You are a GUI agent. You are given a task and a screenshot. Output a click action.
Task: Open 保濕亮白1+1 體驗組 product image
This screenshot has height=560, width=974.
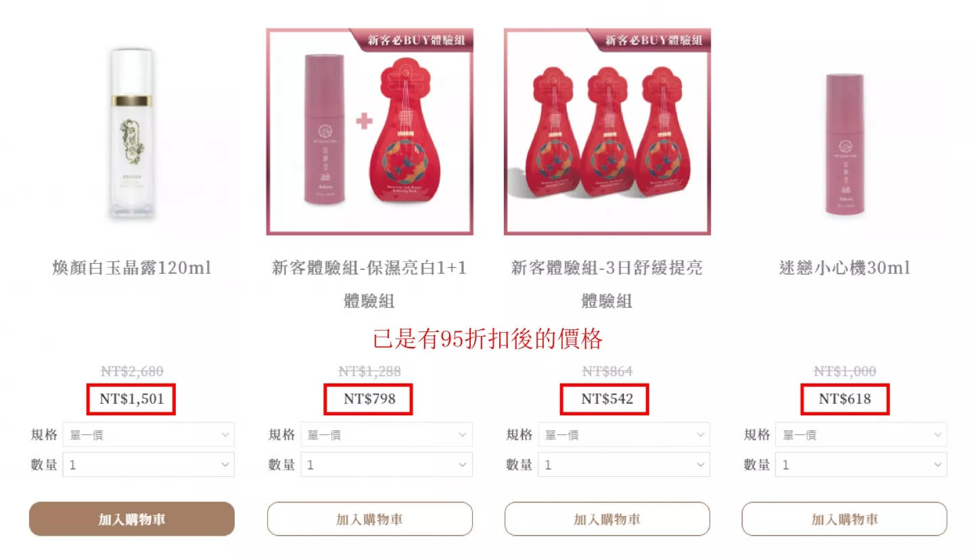(369, 132)
